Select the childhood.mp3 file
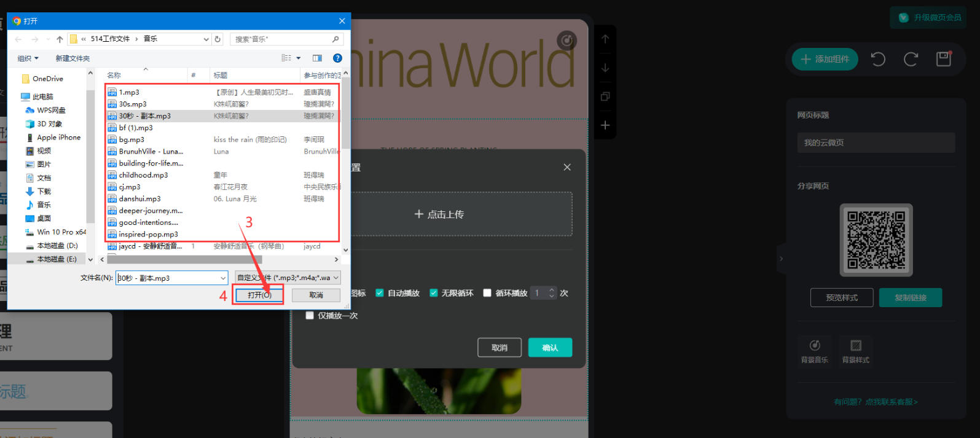This screenshot has width=980, height=438. coord(143,175)
